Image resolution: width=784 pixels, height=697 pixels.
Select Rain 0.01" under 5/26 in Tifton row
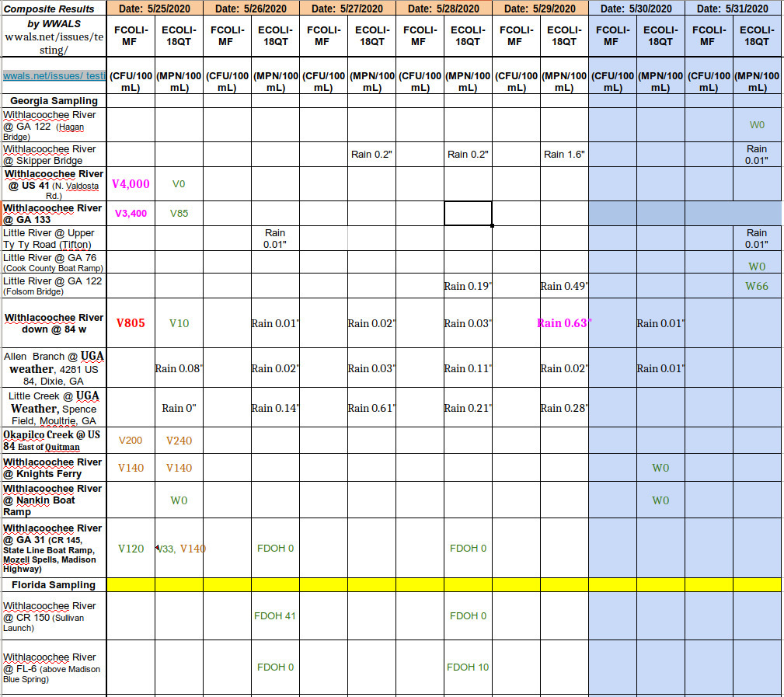pos(275,239)
